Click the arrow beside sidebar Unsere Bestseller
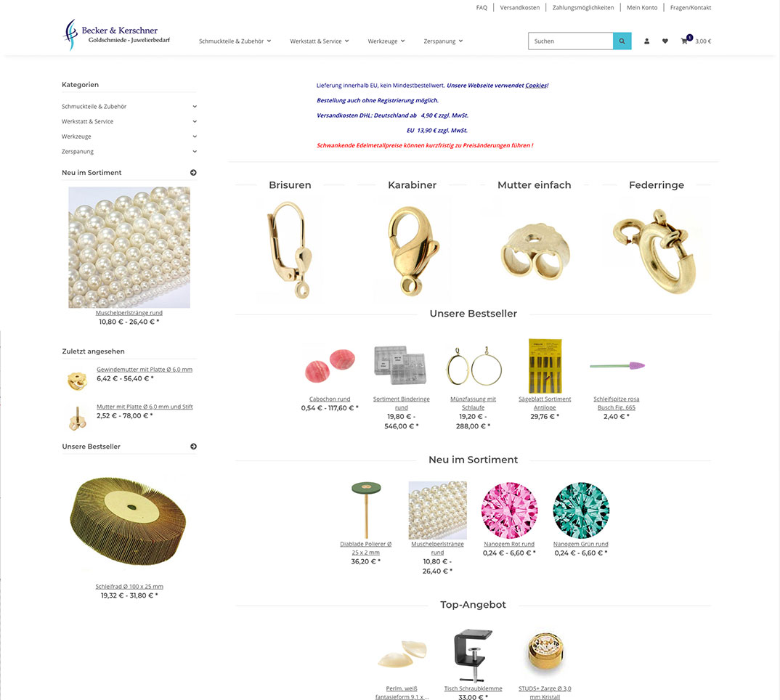 tap(193, 447)
